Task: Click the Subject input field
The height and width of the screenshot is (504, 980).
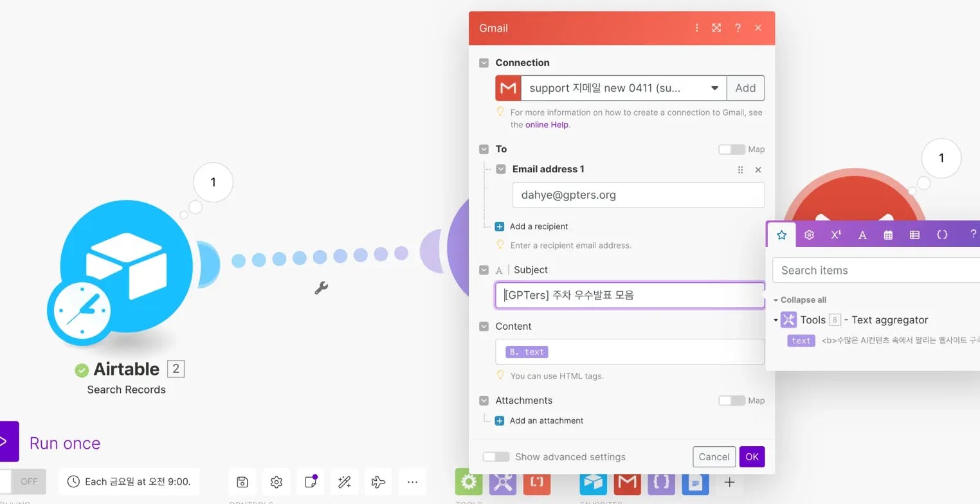Action: coord(630,295)
